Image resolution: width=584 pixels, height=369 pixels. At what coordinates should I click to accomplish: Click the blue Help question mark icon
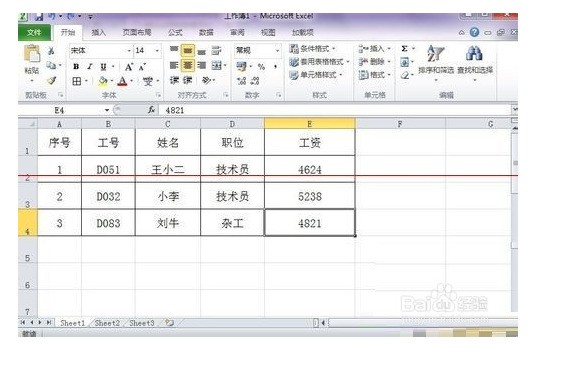click(x=474, y=32)
